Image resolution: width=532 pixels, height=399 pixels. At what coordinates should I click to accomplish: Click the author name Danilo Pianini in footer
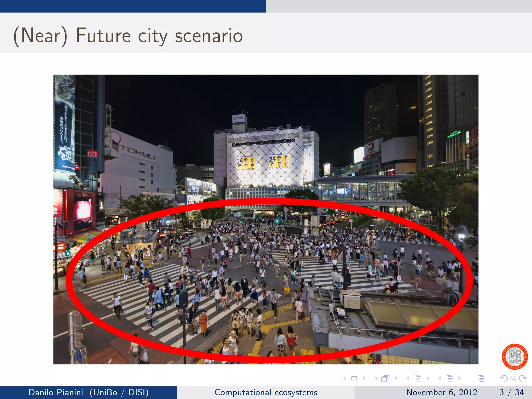(x=56, y=392)
